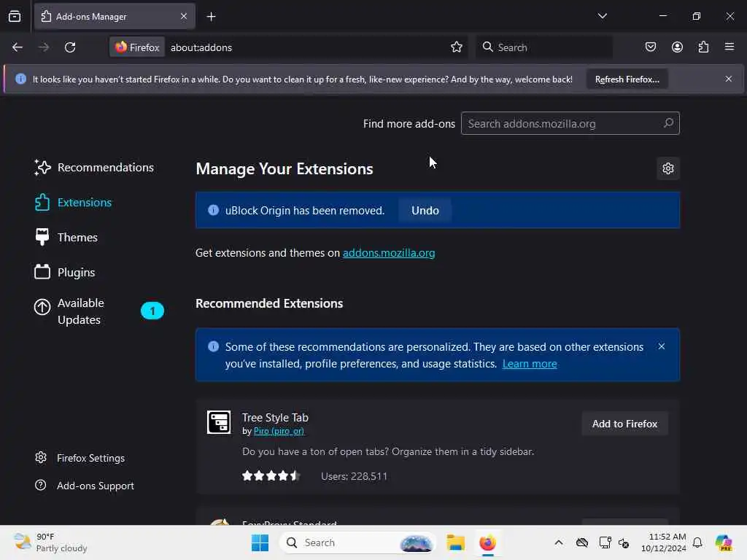Click the info icon in removed message
Viewport: 747px width, 560px height.
214,210
